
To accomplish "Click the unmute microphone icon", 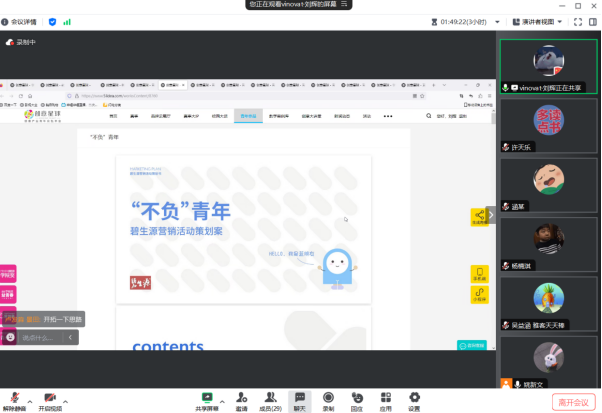I will click(14, 397).
